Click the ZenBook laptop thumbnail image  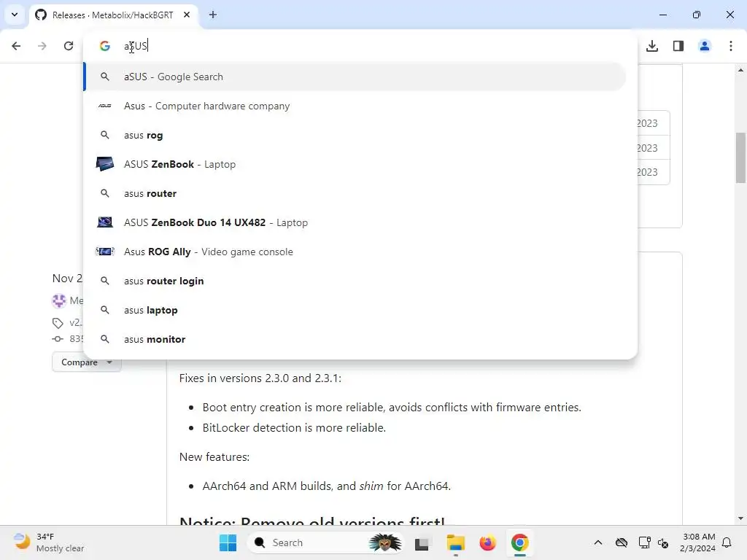click(x=105, y=164)
